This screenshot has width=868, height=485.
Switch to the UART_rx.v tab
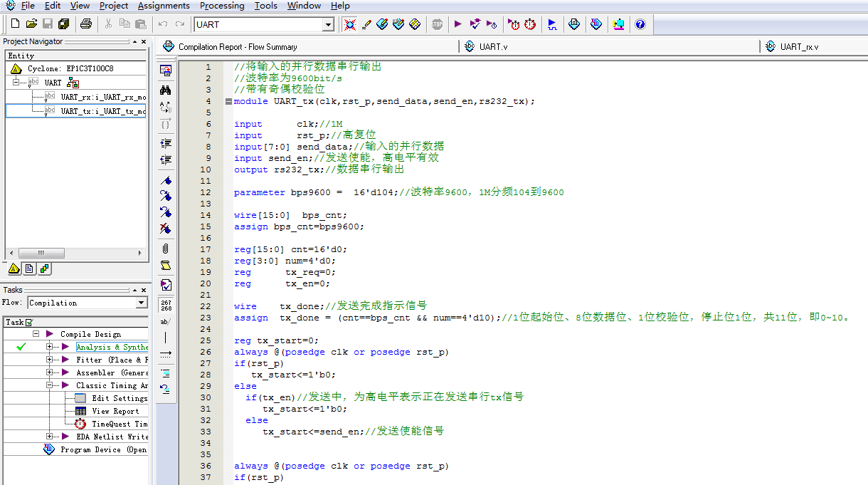click(x=798, y=47)
